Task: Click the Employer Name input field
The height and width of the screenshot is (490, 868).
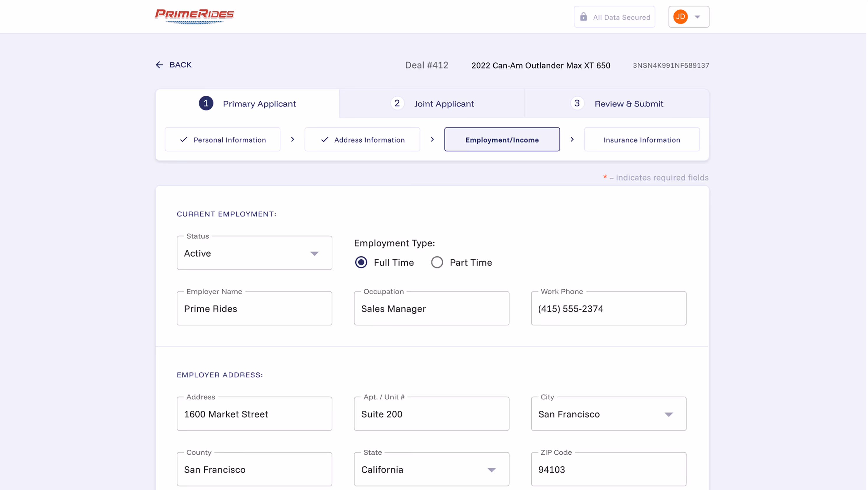Action: coord(254,309)
